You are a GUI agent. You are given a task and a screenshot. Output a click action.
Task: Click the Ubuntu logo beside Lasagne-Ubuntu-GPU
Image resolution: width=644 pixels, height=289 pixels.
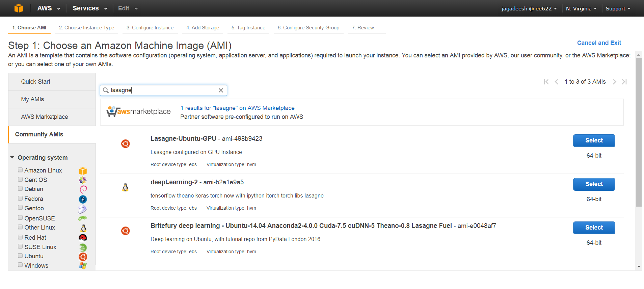125,143
